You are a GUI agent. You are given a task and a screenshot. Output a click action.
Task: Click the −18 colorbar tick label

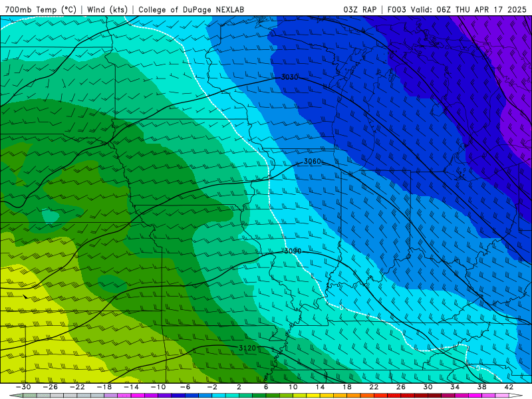coord(104,387)
